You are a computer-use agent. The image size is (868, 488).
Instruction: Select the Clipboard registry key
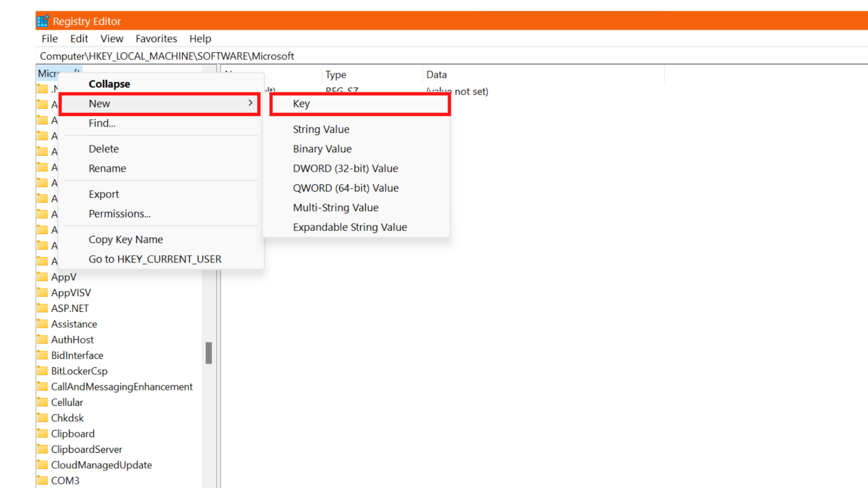coord(72,434)
